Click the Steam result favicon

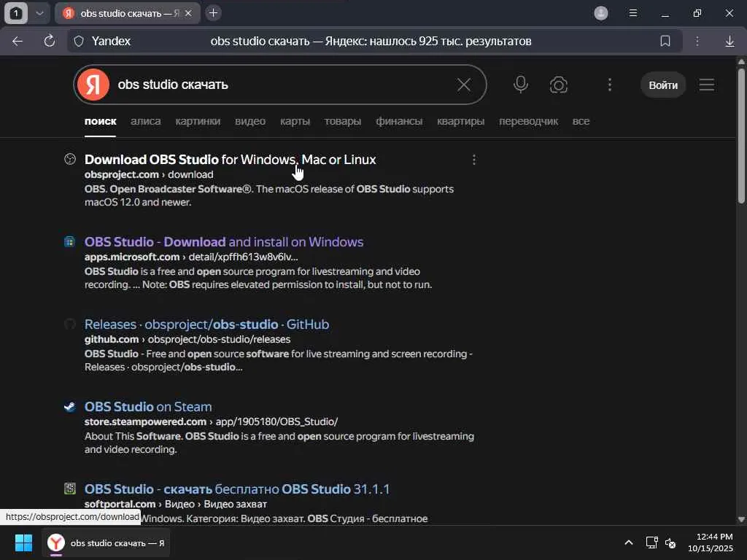tap(70, 406)
